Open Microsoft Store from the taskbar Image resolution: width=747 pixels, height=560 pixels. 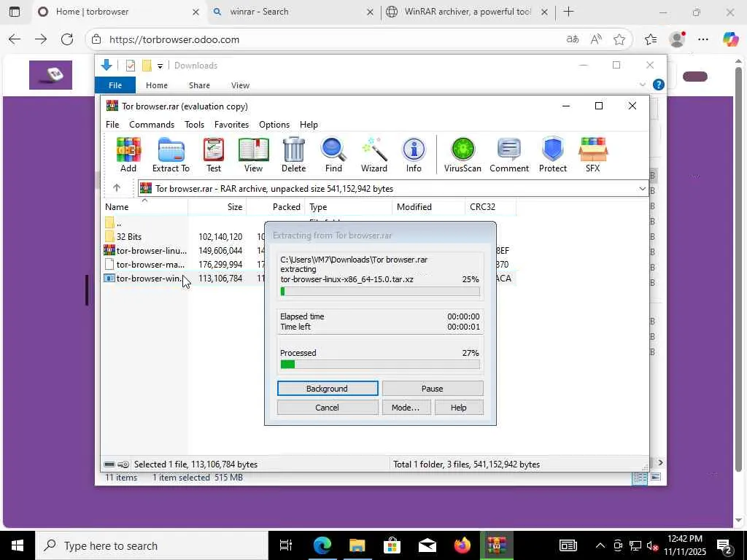click(x=392, y=545)
